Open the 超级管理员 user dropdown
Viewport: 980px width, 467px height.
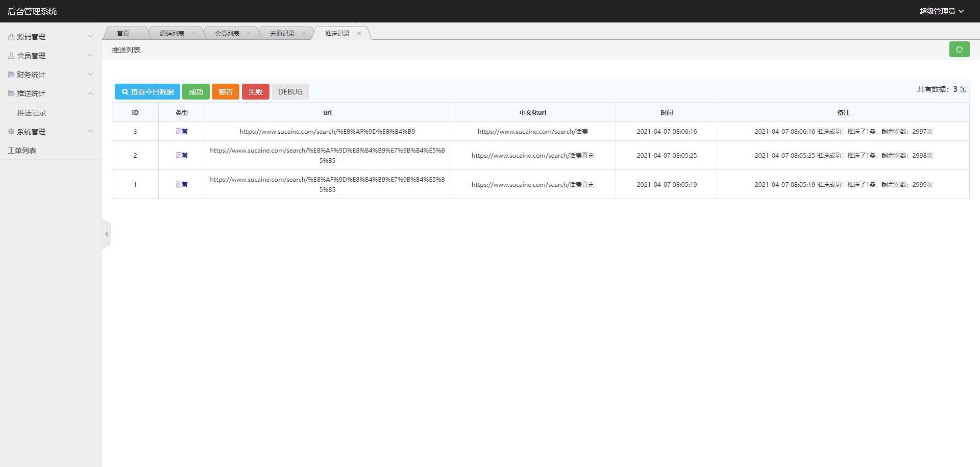941,11
